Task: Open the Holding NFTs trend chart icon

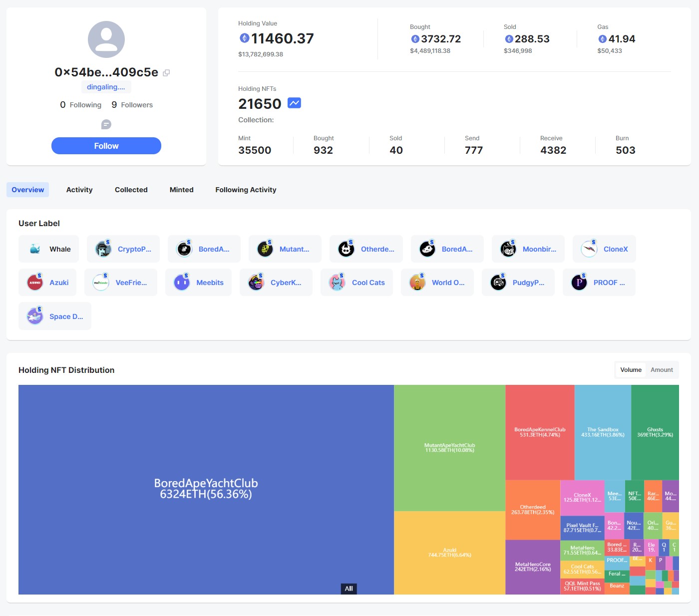Action: (x=294, y=103)
